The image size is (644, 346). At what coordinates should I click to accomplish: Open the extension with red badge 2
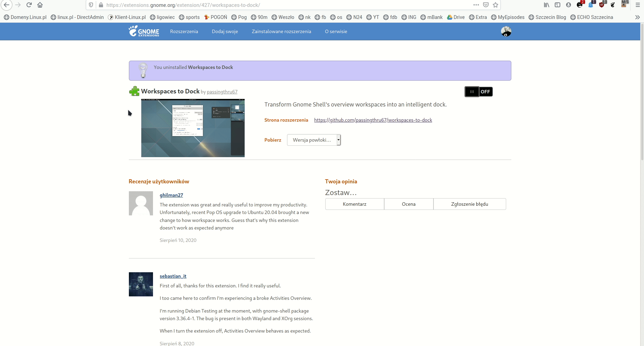tap(580, 4)
